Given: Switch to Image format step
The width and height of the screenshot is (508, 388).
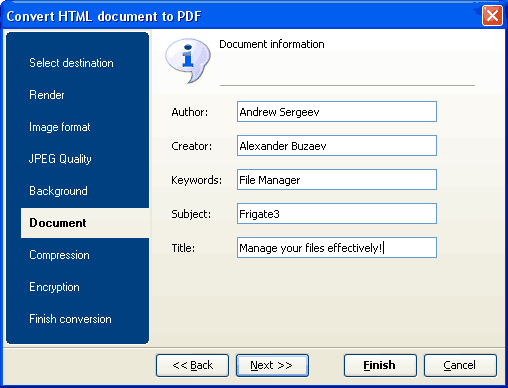Looking at the screenshot, I should tap(60, 127).
